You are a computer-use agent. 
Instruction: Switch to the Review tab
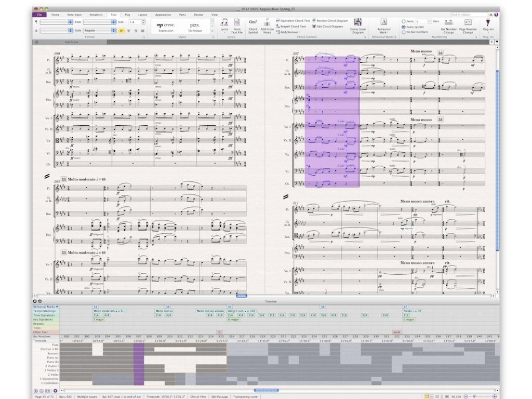tap(198, 15)
